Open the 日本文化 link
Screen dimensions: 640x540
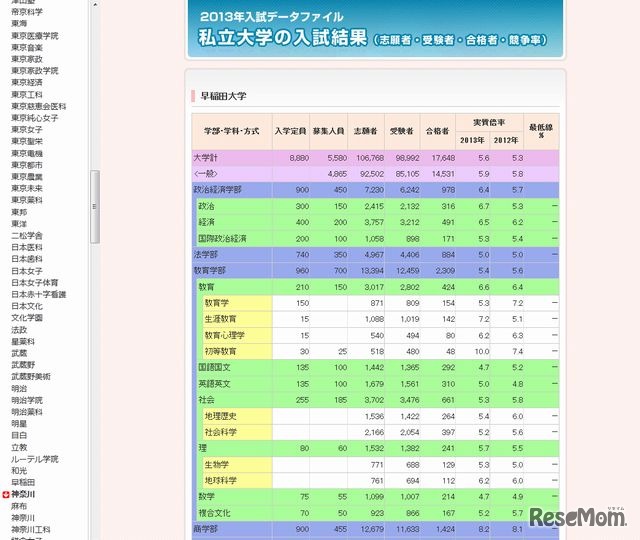[x=27, y=306]
